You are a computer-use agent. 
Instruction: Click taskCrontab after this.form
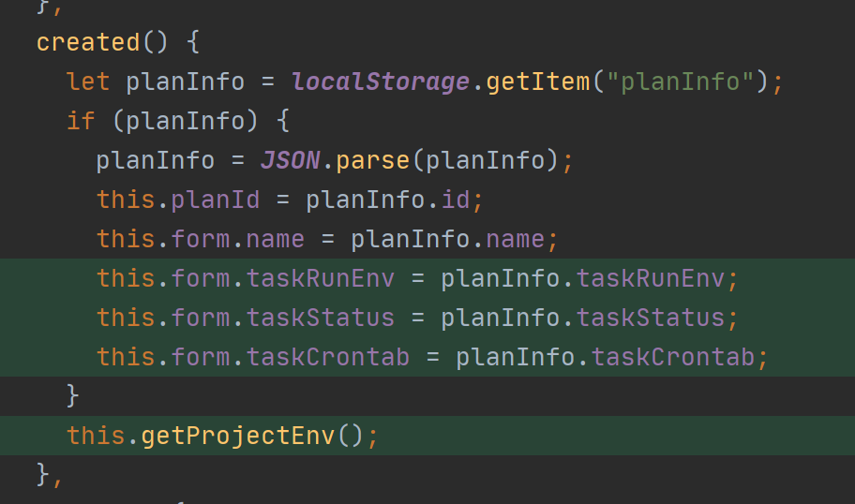[x=327, y=357]
